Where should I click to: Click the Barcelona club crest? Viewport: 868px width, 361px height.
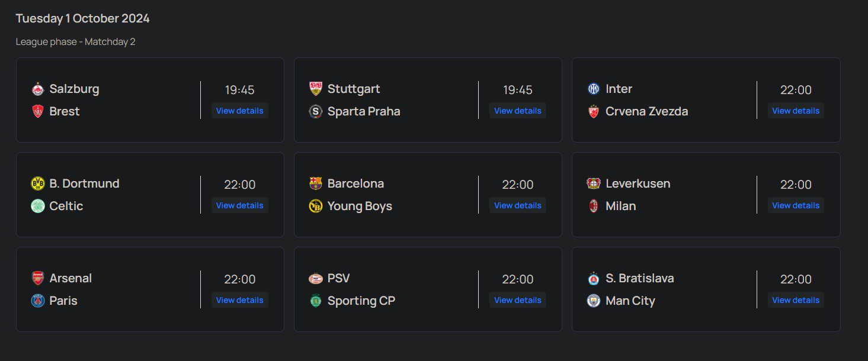coord(316,184)
